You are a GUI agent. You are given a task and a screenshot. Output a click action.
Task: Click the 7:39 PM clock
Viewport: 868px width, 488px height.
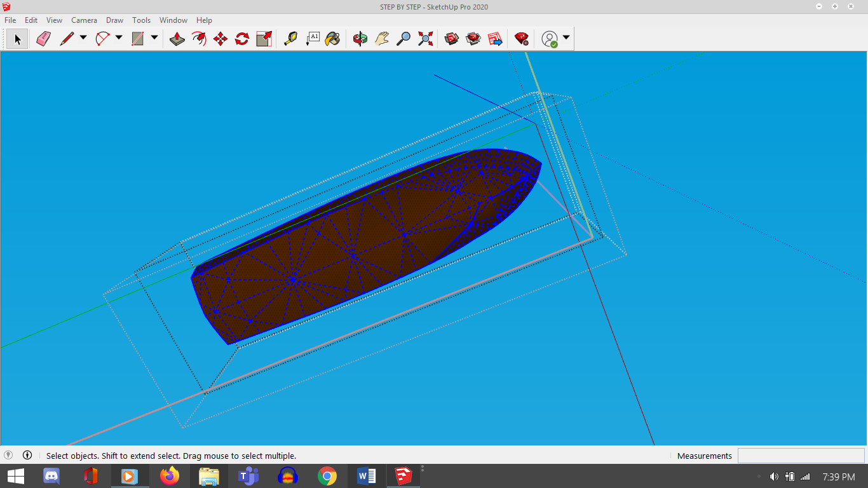(838, 477)
